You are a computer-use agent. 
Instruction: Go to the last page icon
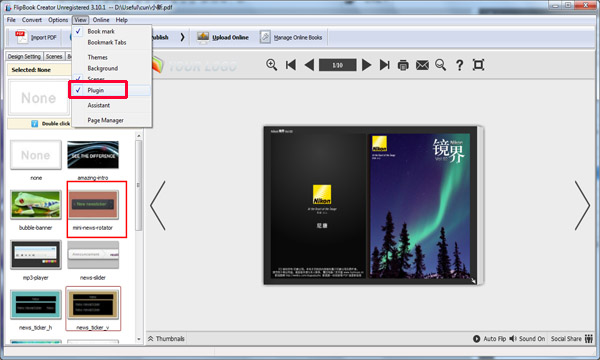(x=384, y=65)
